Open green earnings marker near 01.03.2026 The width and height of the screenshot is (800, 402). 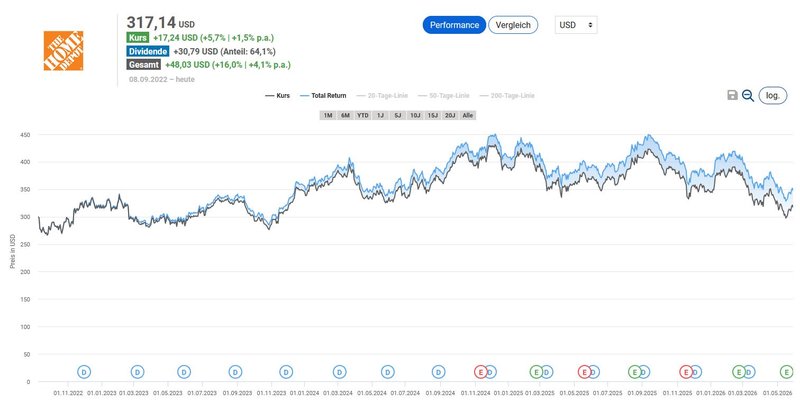pos(738,372)
